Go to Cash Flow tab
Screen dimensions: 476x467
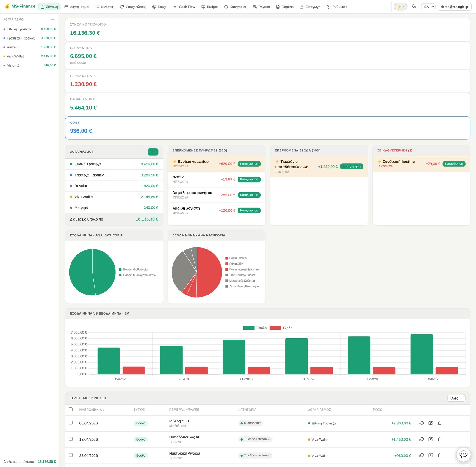[x=184, y=7]
